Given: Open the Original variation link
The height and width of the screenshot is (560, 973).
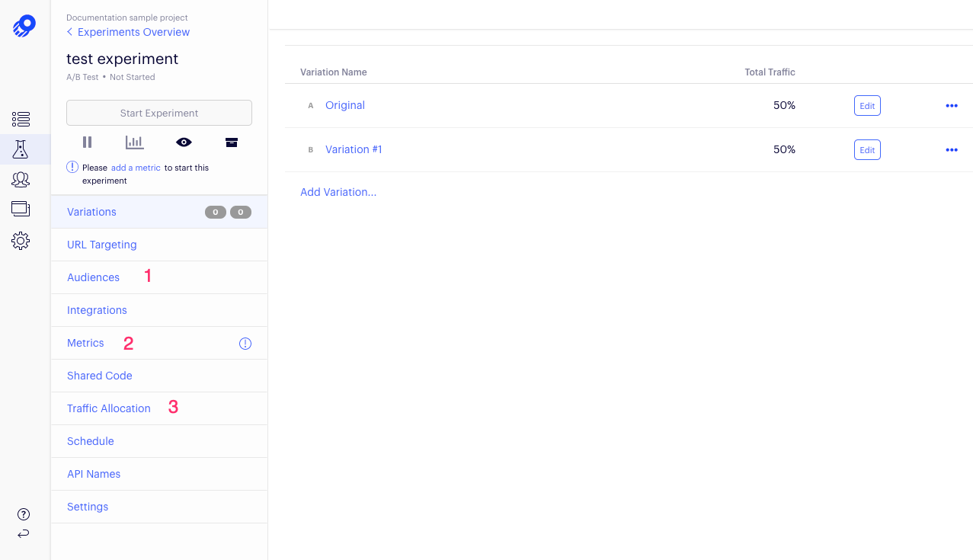Looking at the screenshot, I should click(x=345, y=105).
